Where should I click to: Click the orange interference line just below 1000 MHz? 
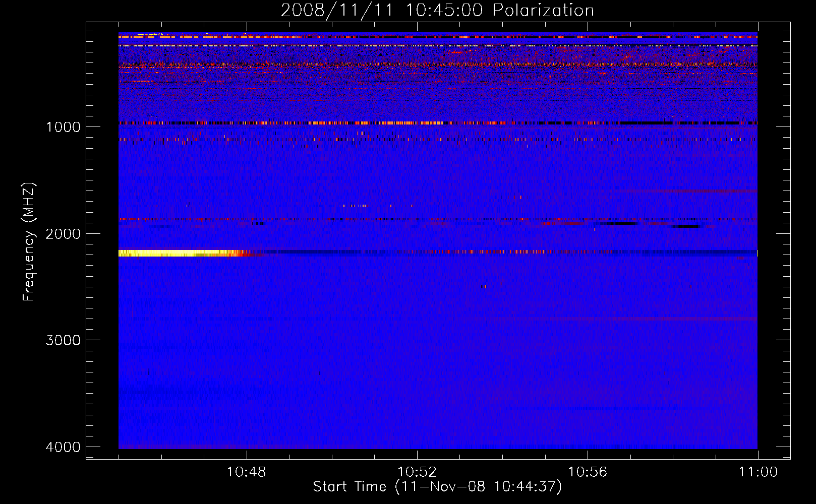(438, 123)
